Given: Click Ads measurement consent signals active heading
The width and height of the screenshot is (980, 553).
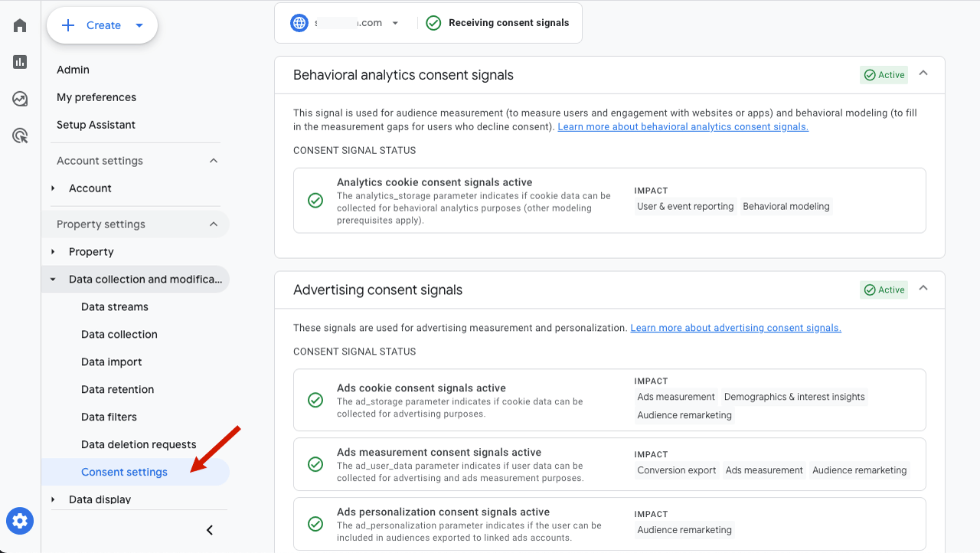Looking at the screenshot, I should click(x=439, y=453).
